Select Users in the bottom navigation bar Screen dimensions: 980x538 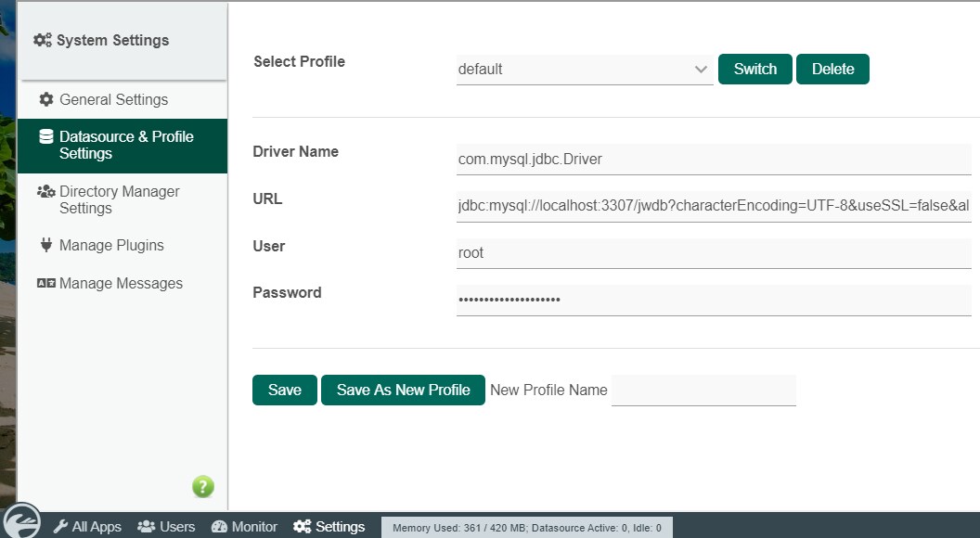point(165,526)
